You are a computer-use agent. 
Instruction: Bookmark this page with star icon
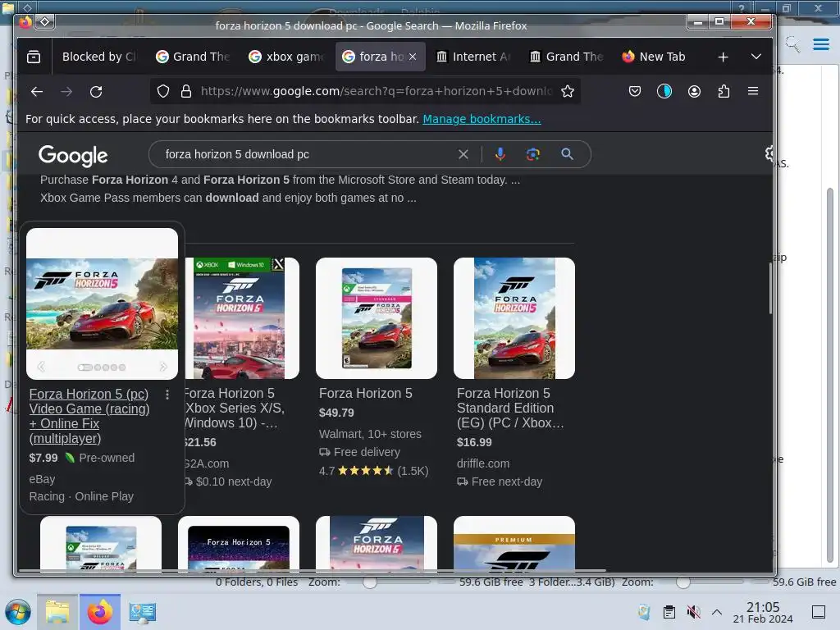568,92
